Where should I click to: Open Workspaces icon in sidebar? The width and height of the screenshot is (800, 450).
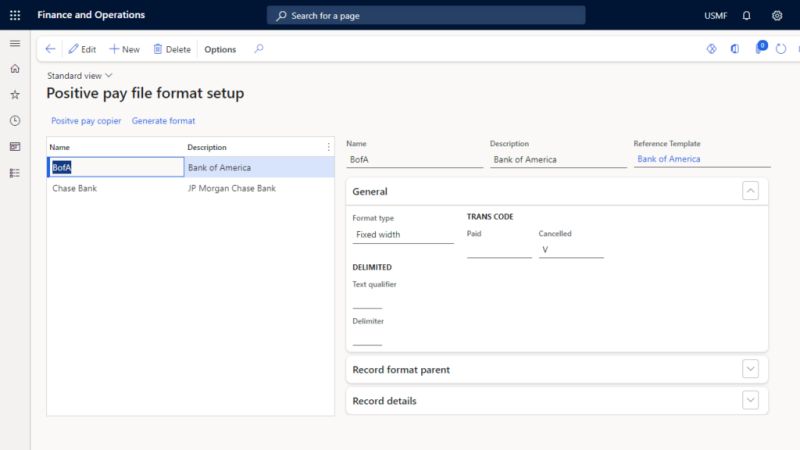pos(15,146)
